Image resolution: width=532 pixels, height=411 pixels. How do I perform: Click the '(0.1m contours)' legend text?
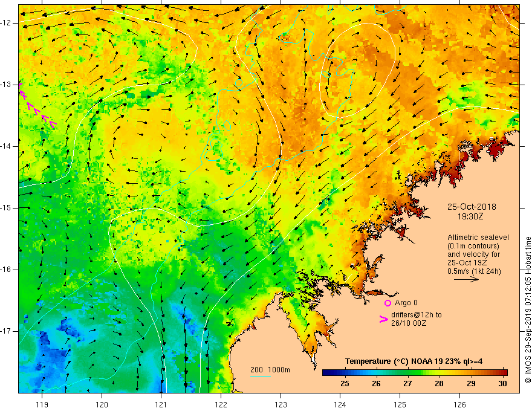473,246
